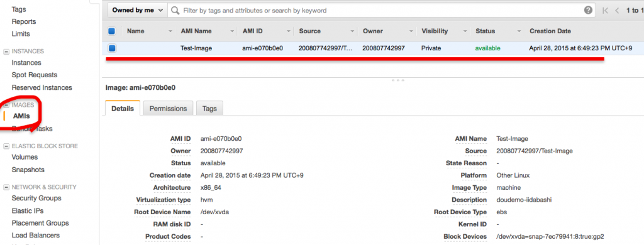This screenshot has height=245, width=644.
Task: Open the Owner column dropdown arrow
Action: tap(411, 31)
